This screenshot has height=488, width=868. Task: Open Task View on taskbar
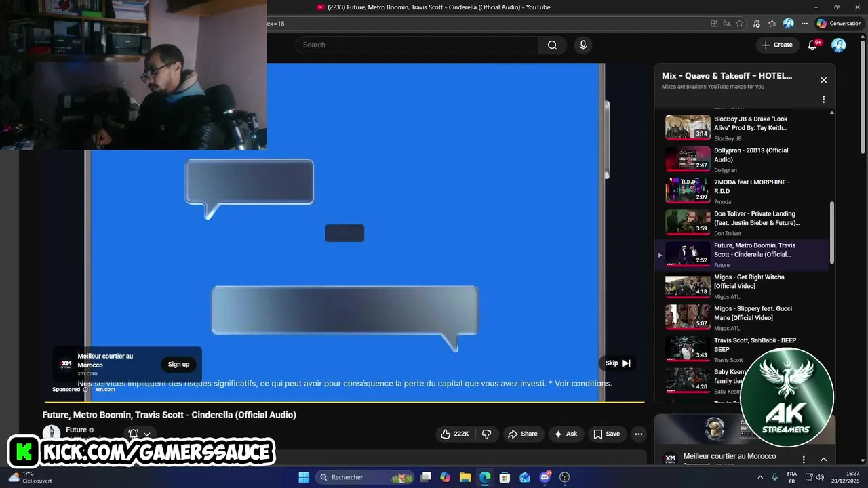pos(425,477)
